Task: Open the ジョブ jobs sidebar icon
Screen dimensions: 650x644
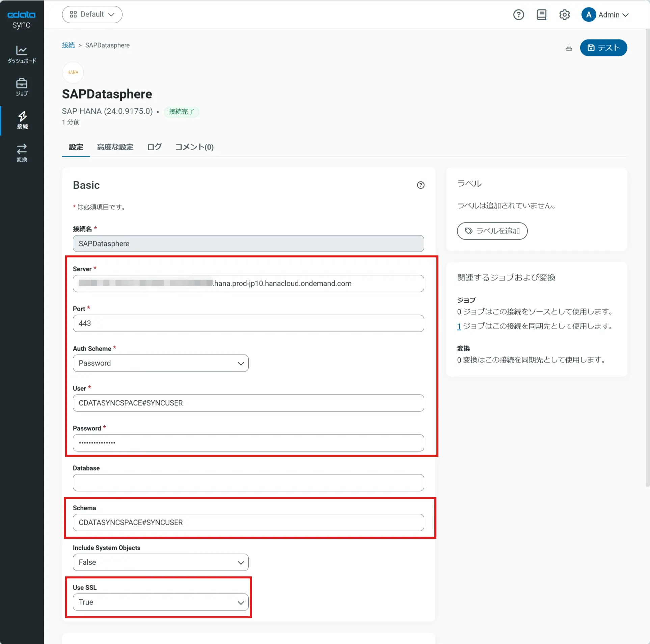Action: [22, 87]
